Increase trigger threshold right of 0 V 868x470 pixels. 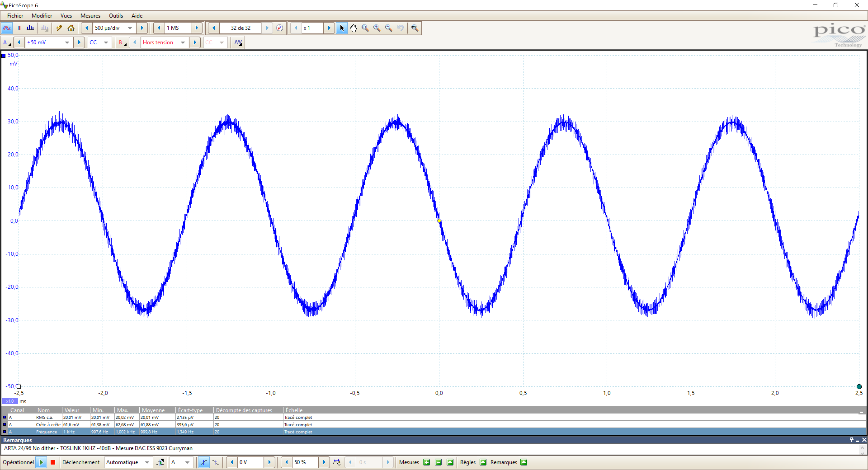269,462
